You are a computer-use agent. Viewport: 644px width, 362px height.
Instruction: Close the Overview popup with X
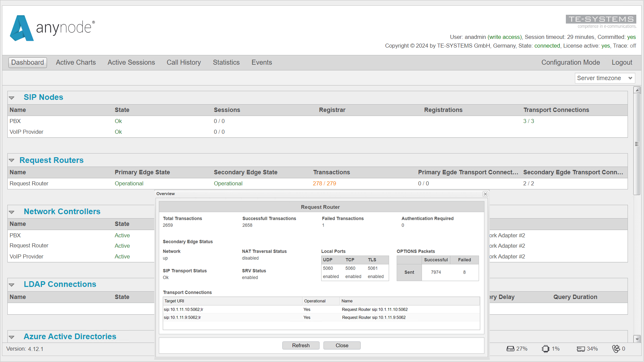click(x=485, y=194)
